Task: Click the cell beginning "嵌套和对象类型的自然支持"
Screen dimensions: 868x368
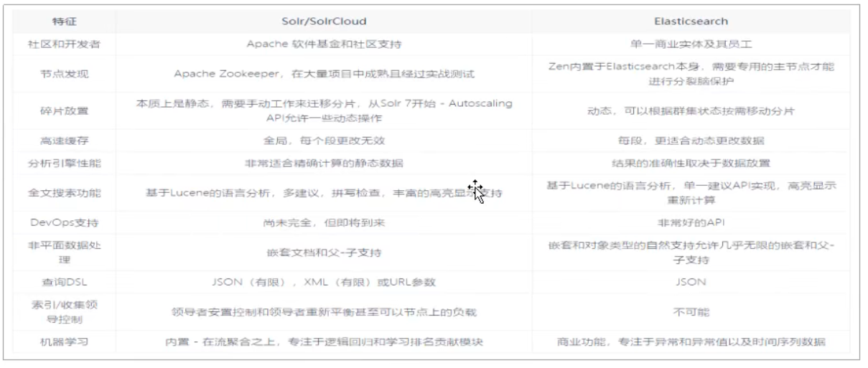Action: 691,252
